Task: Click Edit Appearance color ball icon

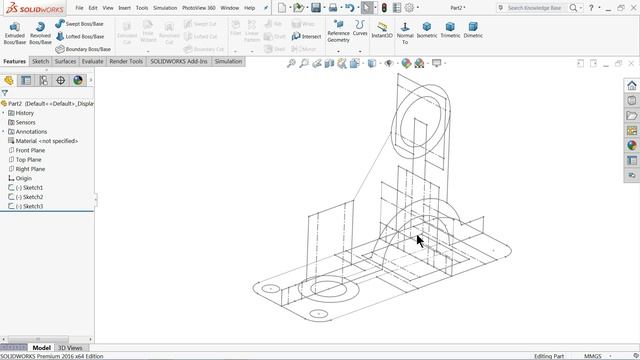Action: (406, 63)
